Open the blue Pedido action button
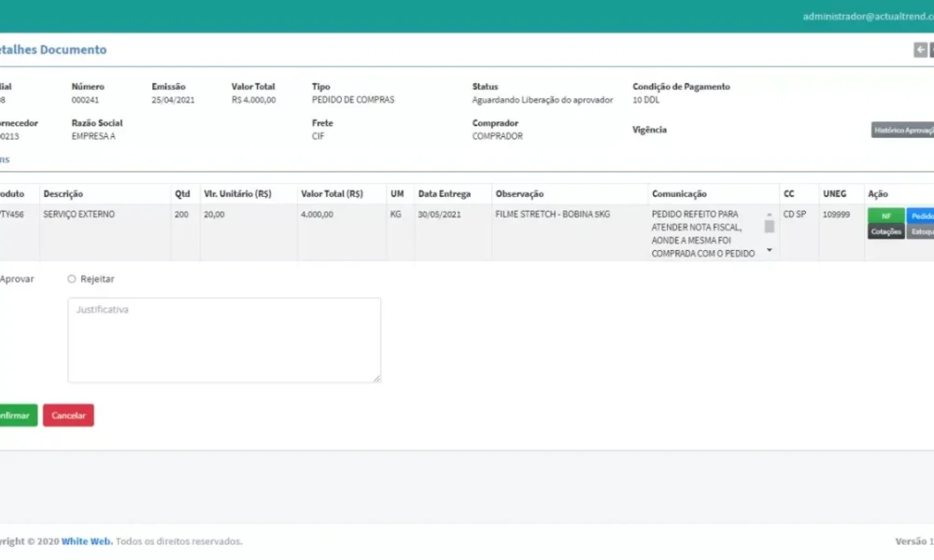Image resolution: width=934 pixels, height=560 pixels. pos(920,216)
